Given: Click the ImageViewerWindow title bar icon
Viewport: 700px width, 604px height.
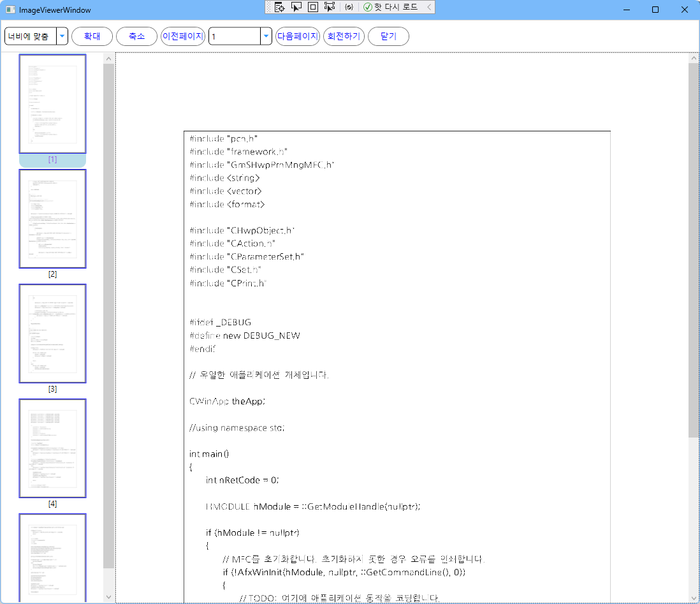Looking at the screenshot, I should pyautogui.click(x=10, y=10).
